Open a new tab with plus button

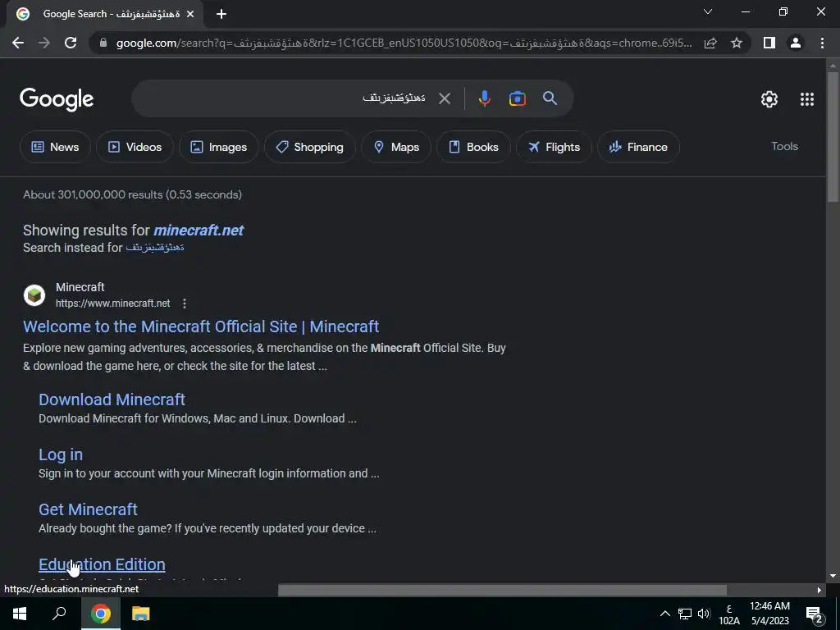pyautogui.click(x=221, y=15)
